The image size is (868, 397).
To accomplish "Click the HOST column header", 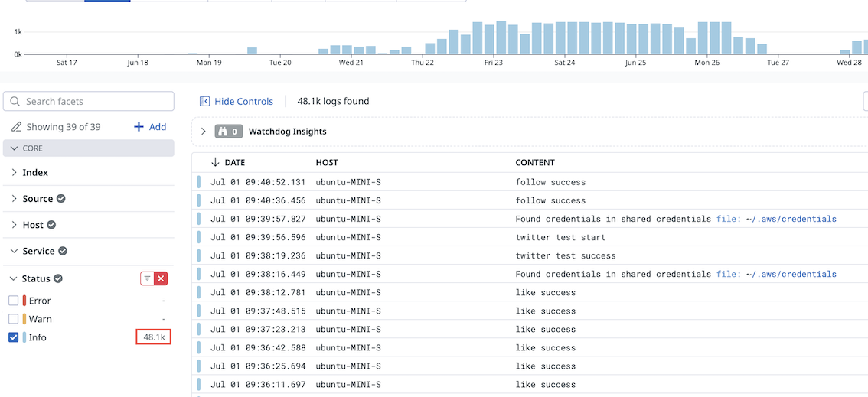I will 327,163.
